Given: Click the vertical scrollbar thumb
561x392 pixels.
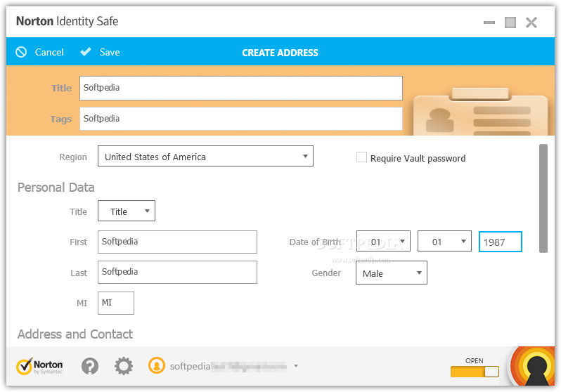Looking at the screenshot, I should click(543, 199).
